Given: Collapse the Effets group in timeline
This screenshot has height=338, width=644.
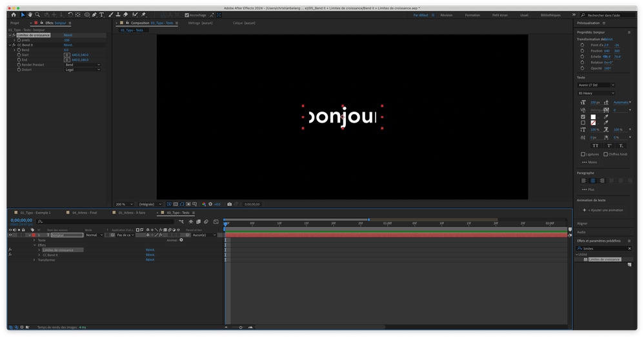Looking at the screenshot, I should pos(34,245).
